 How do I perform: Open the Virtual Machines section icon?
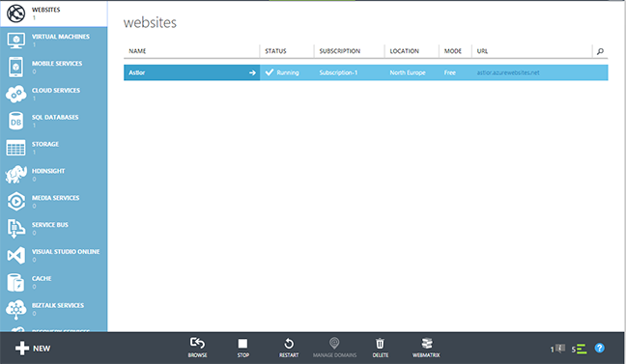tap(16, 41)
